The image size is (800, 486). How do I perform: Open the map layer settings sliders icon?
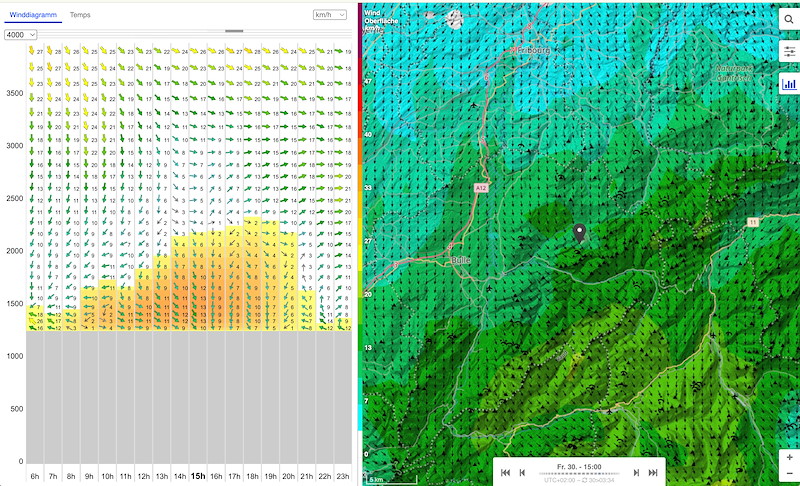click(789, 52)
